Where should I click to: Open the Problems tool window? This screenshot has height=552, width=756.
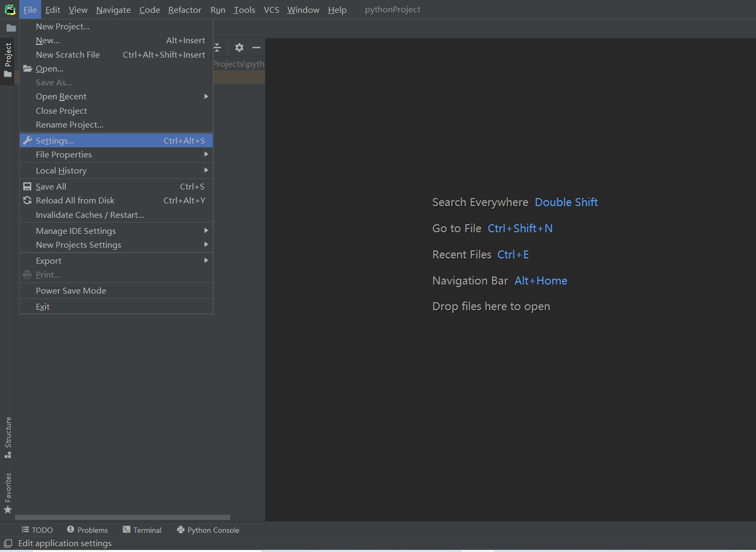click(87, 530)
